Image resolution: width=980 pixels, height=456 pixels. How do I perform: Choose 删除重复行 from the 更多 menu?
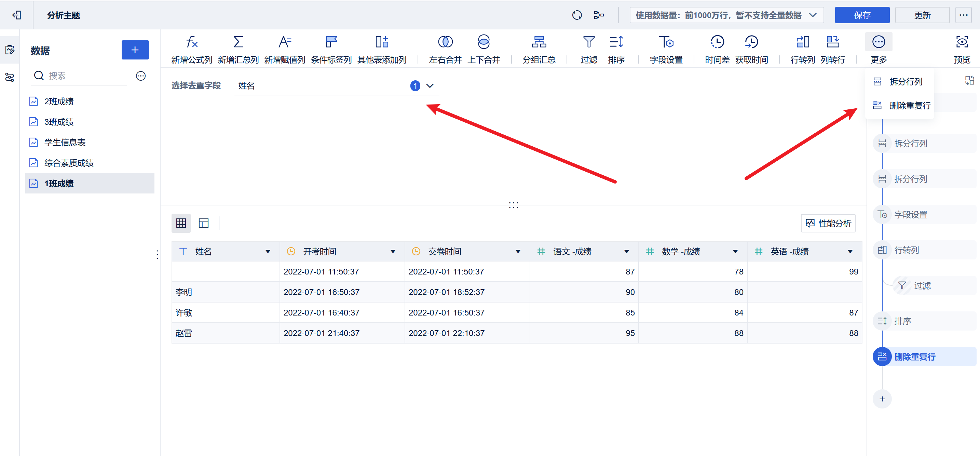(x=909, y=105)
